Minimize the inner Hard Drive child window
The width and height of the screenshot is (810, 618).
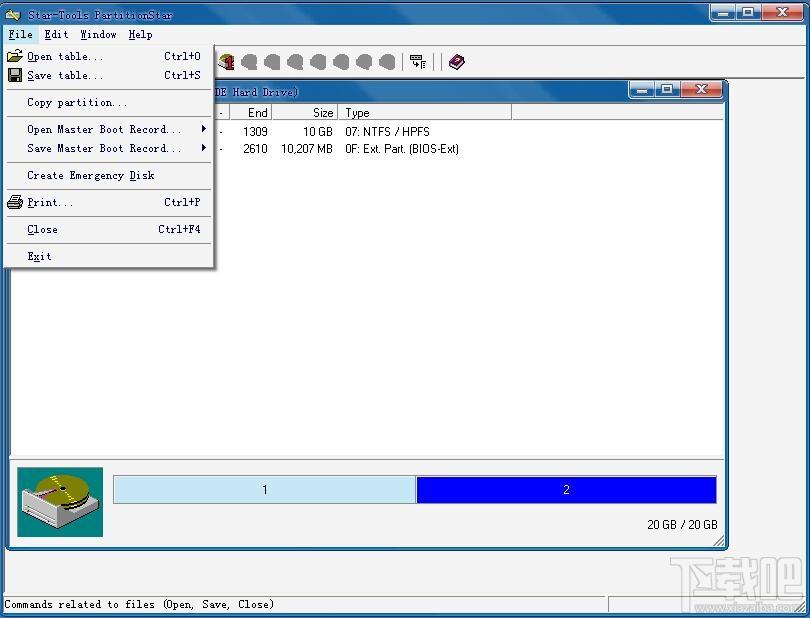(642, 90)
